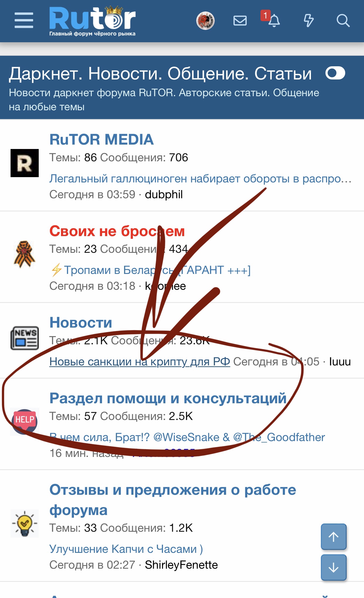Open the Новости forum section
This screenshot has height=598, width=364.
[81, 323]
